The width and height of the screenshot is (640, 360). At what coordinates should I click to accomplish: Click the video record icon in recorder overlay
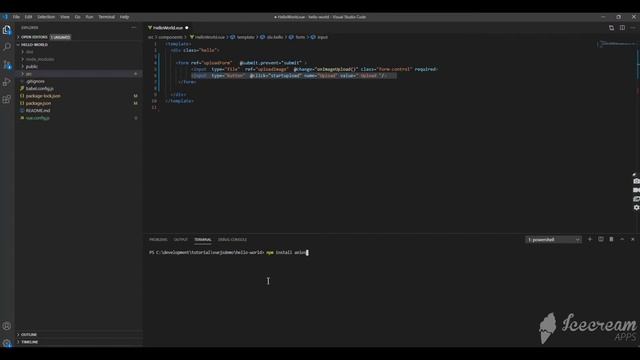pos(636,190)
